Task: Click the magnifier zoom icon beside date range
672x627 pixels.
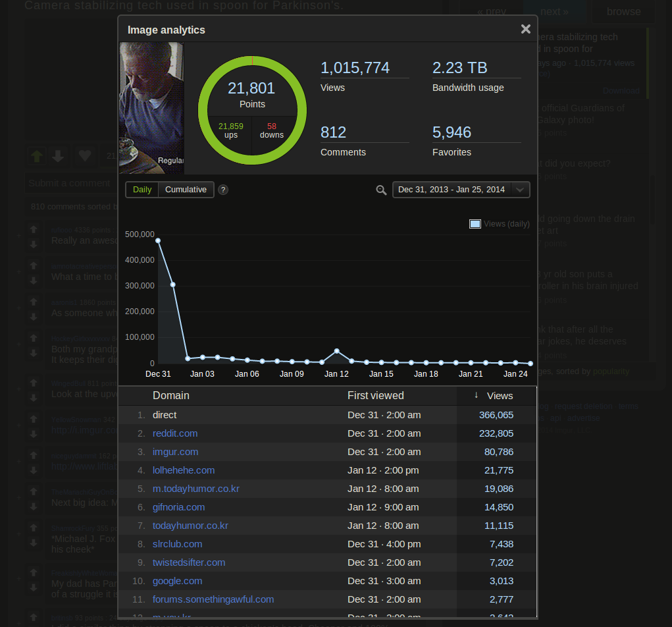Action: 381,190
